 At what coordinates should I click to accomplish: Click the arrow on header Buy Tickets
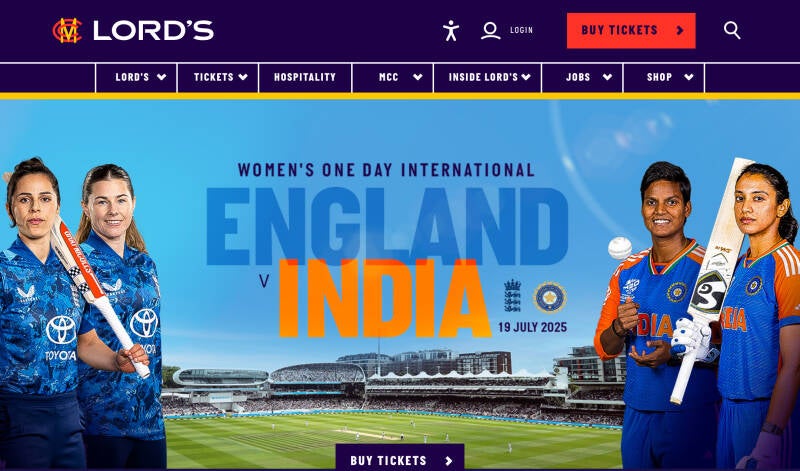click(x=680, y=30)
